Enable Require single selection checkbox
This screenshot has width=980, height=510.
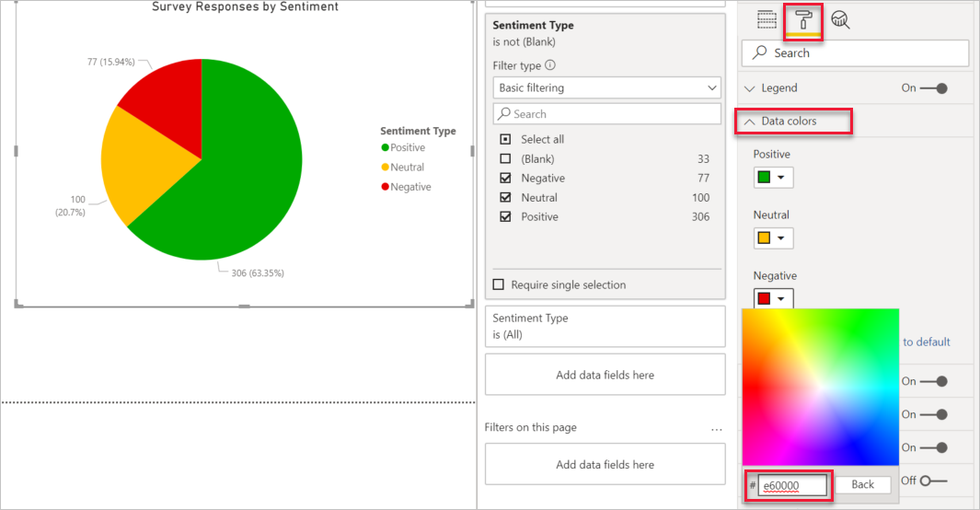tap(498, 285)
